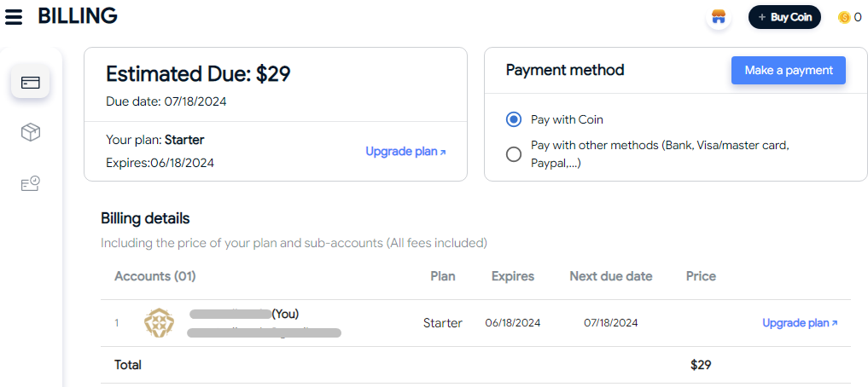Click the Plan column header
Screen dimensions: 868x387
pyautogui.click(x=443, y=276)
